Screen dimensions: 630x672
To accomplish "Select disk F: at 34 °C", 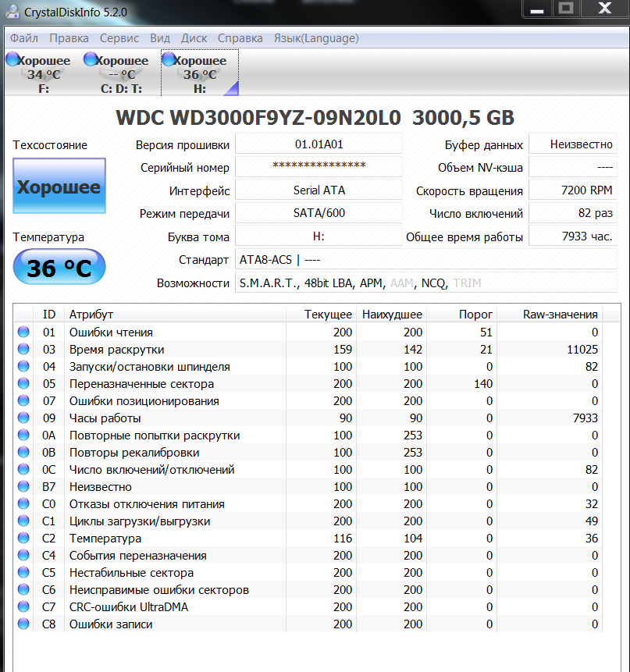I will coord(43,73).
